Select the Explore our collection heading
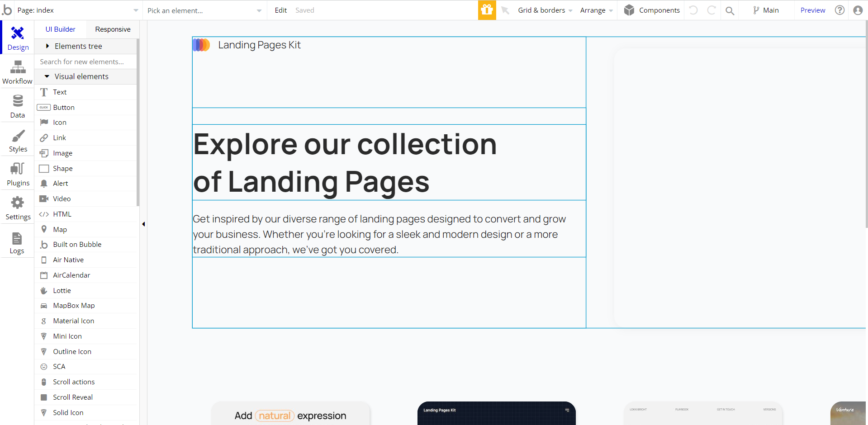Screen dimensions: 868x425 [389, 162]
